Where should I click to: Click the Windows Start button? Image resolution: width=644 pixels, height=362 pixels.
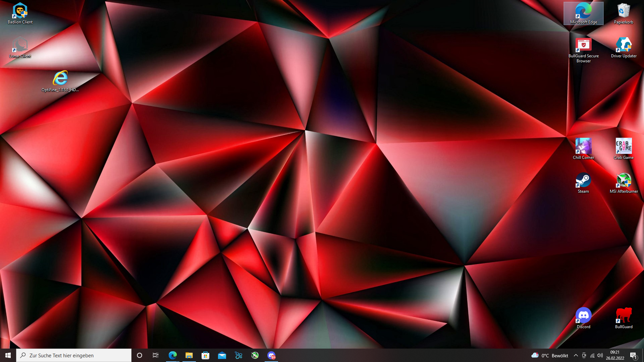click(8, 355)
